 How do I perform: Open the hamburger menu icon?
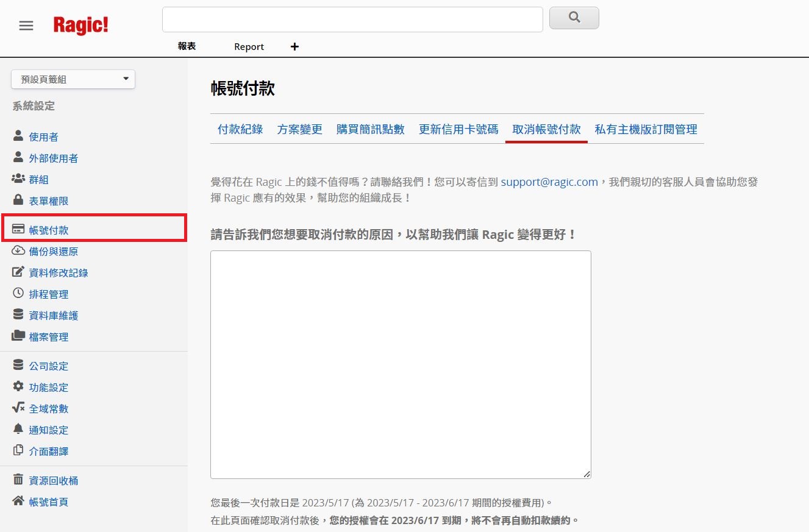point(26,26)
